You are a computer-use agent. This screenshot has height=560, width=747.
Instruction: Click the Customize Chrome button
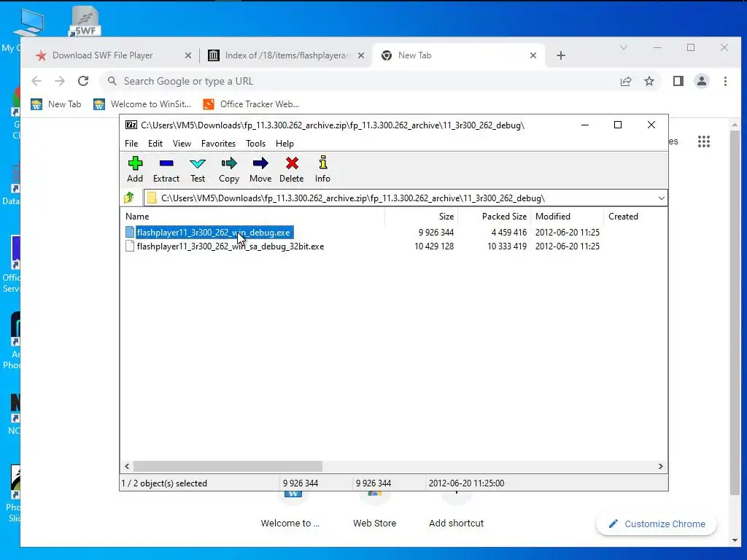coord(657,524)
